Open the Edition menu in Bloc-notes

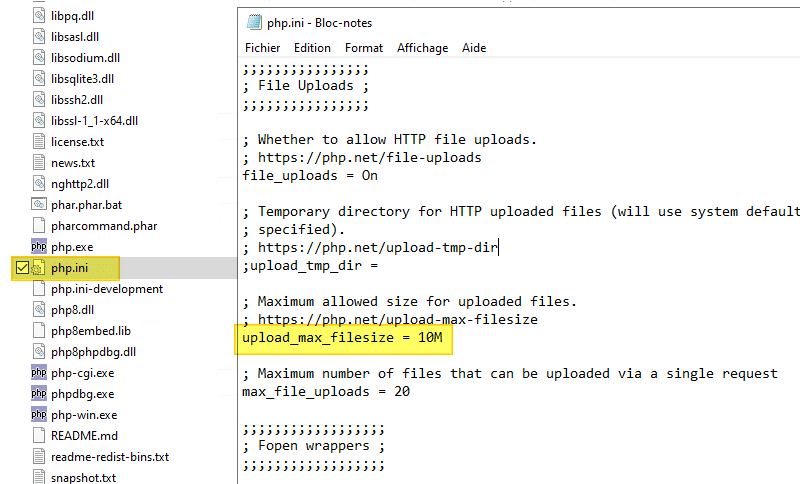pos(312,48)
